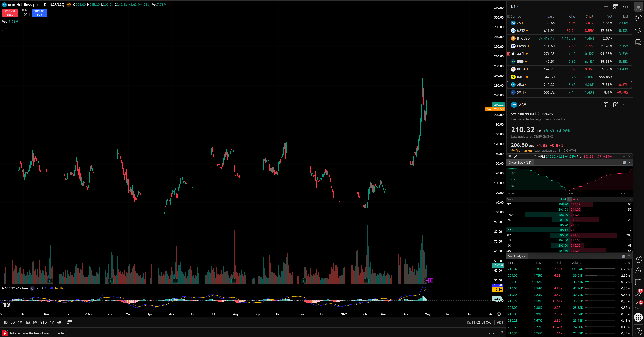
Task: Add a symbol with the plus icon
Action: [x=606, y=7]
